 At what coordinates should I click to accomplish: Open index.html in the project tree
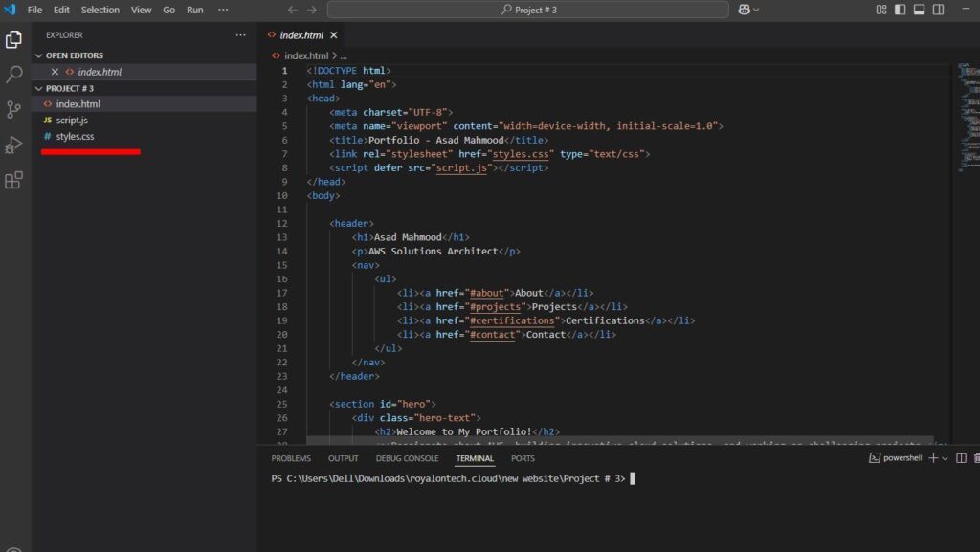pyautogui.click(x=145, y=103)
